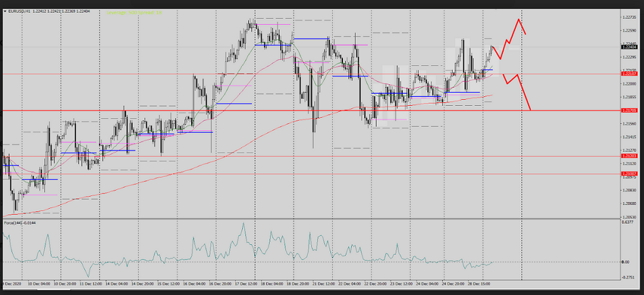Click the 1.20830 value on price scale
The height and width of the screenshot is (295, 644).
tap(628, 191)
